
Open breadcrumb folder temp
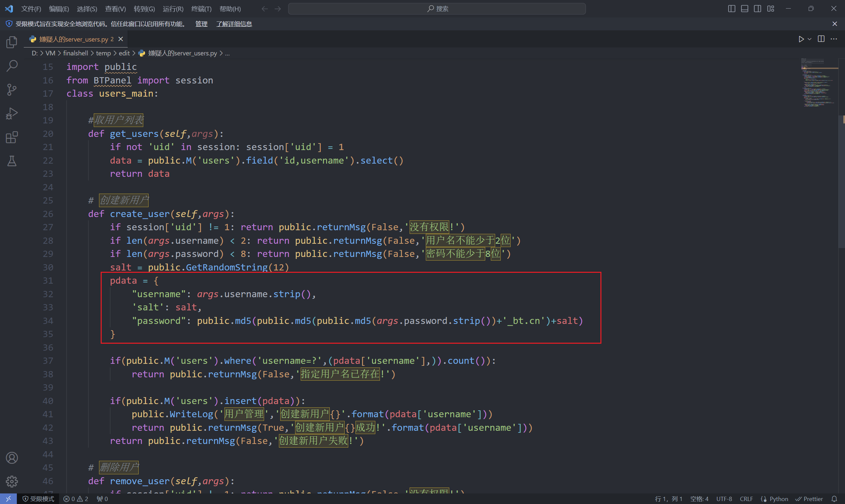coord(103,53)
